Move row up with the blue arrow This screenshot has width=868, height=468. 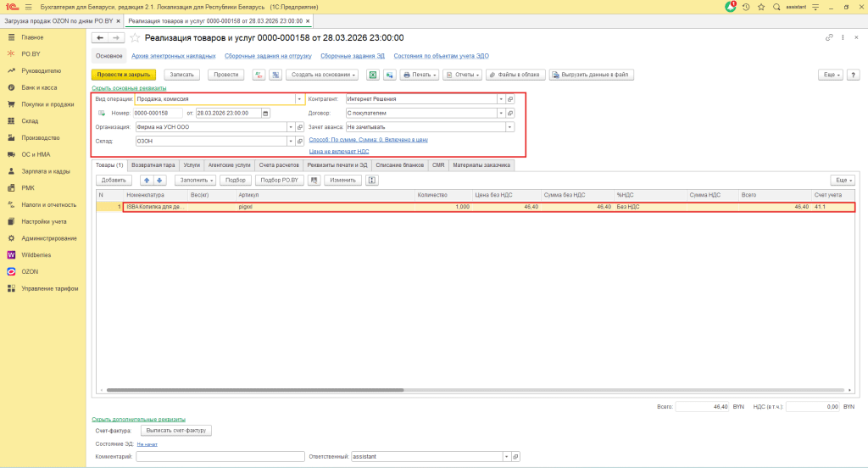(x=146, y=180)
